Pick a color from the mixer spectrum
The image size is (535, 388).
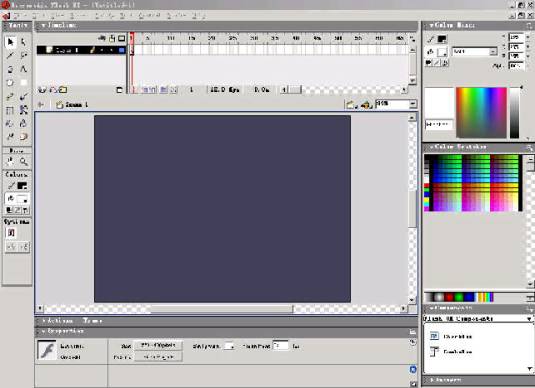pyautogui.click(x=481, y=113)
